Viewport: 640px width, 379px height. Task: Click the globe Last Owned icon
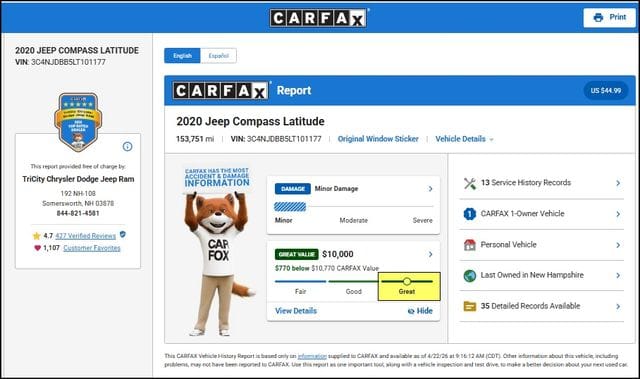tap(470, 275)
